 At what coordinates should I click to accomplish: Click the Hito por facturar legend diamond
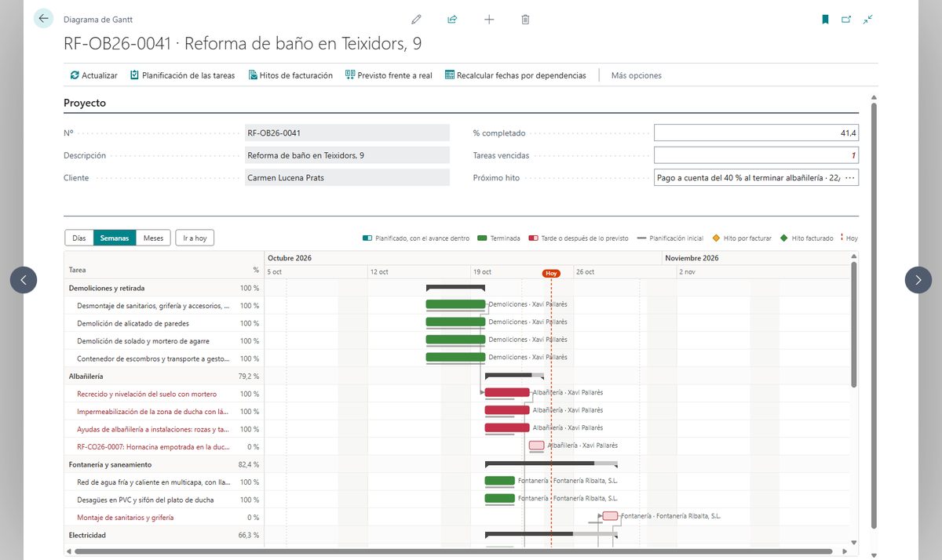716,238
